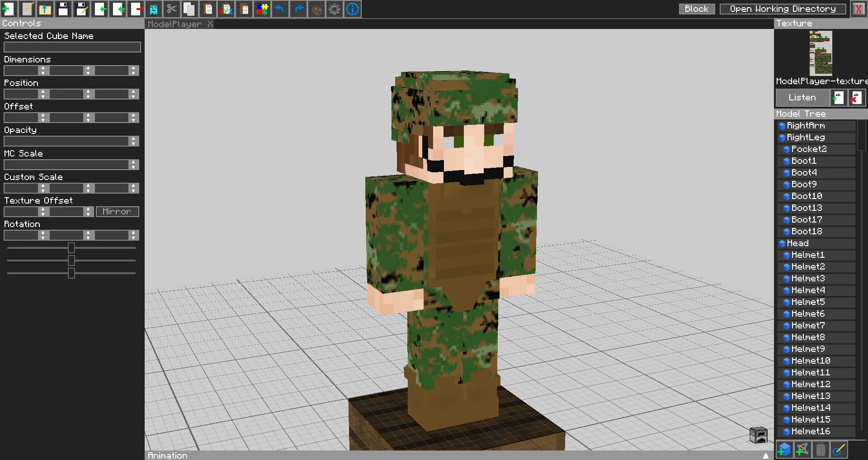Viewport: 868px width, 460px height.
Task: Decrease the first Position spinner value
Action: click(x=43, y=96)
